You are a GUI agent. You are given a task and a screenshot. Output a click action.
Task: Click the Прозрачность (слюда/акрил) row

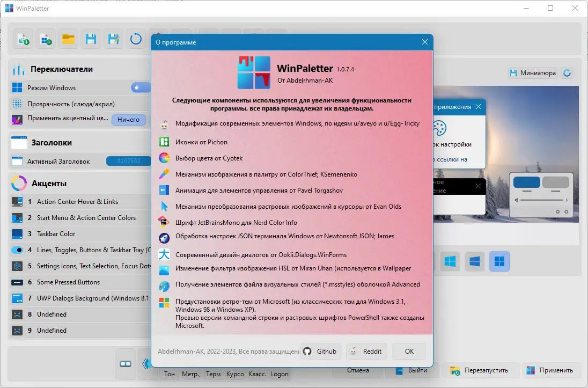coord(80,104)
